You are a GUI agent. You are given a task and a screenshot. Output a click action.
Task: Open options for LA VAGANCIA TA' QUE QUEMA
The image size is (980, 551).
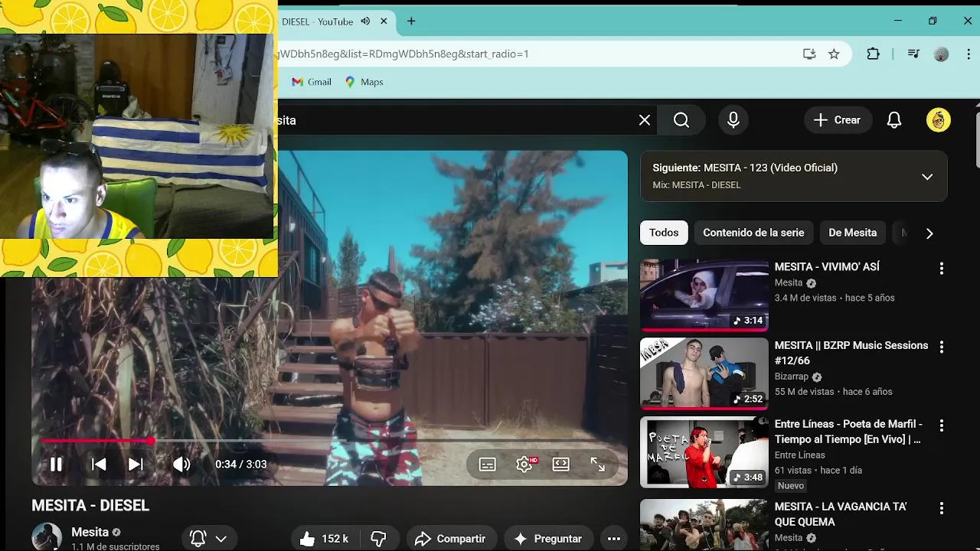[x=942, y=508]
